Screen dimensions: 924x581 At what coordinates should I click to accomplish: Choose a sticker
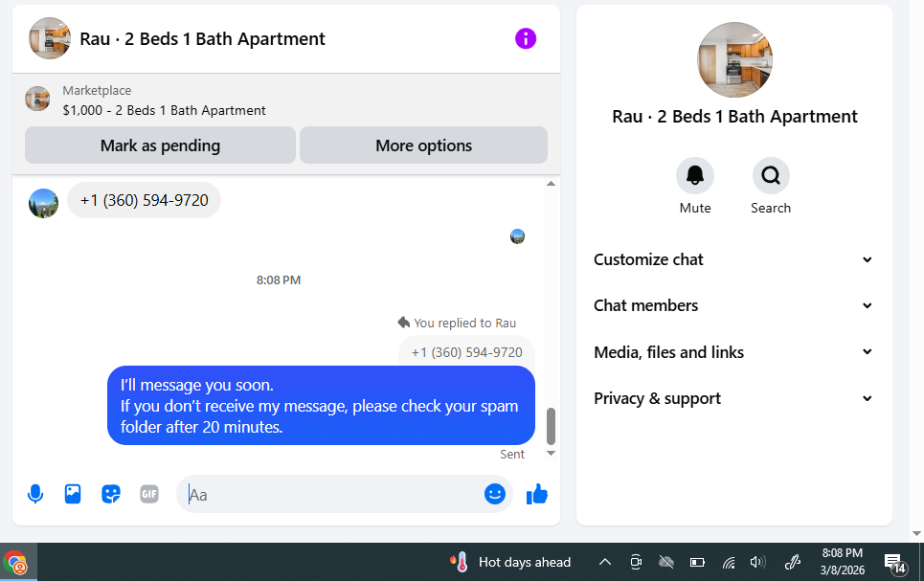tap(111, 494)
